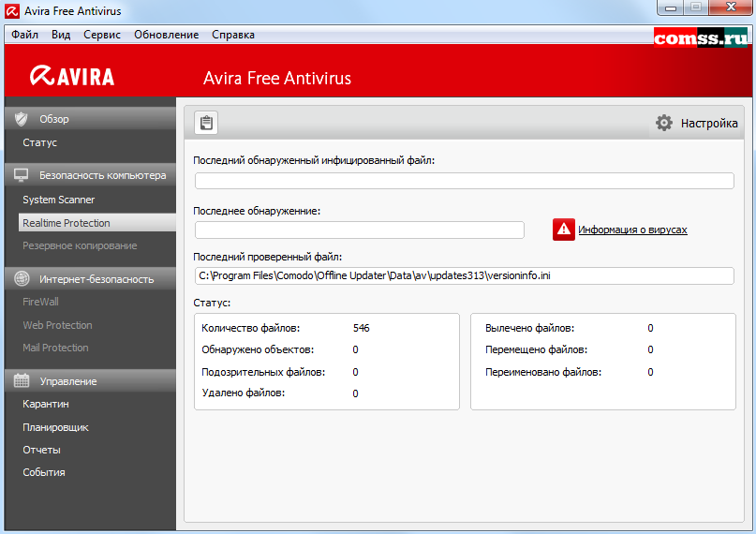Collapse the Управление section header
The image size is (756, 534).
tap(91, 380)
